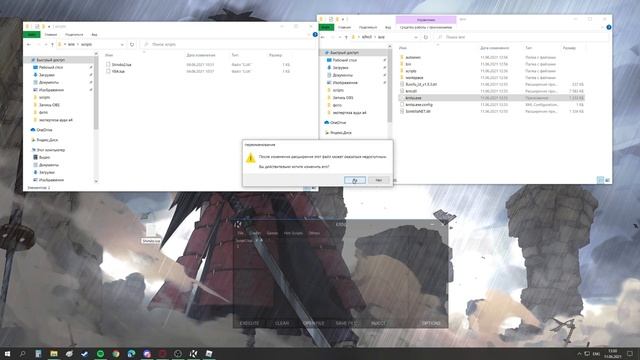Switch krnl window to large icons view
640x360 pixels.
[607, 180]
